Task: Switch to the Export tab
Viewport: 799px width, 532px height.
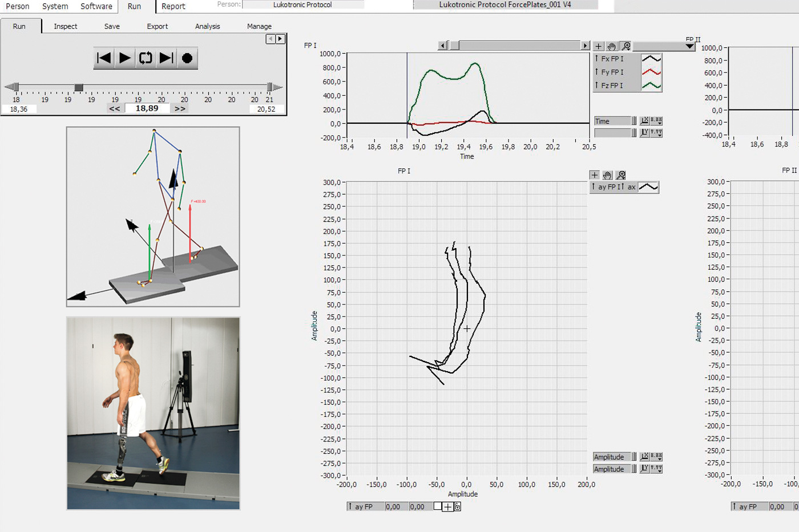Action: [x=158, y=26]
